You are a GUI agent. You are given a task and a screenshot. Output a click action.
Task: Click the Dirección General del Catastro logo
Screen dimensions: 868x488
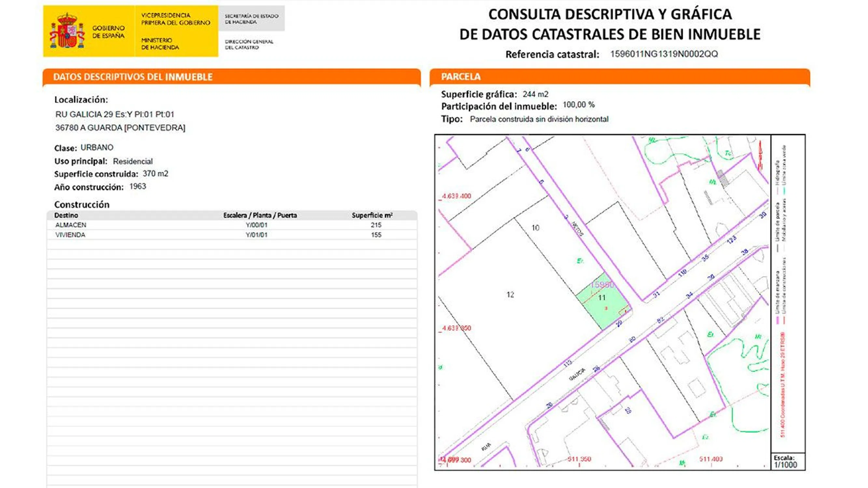click(x=249, y=45)
